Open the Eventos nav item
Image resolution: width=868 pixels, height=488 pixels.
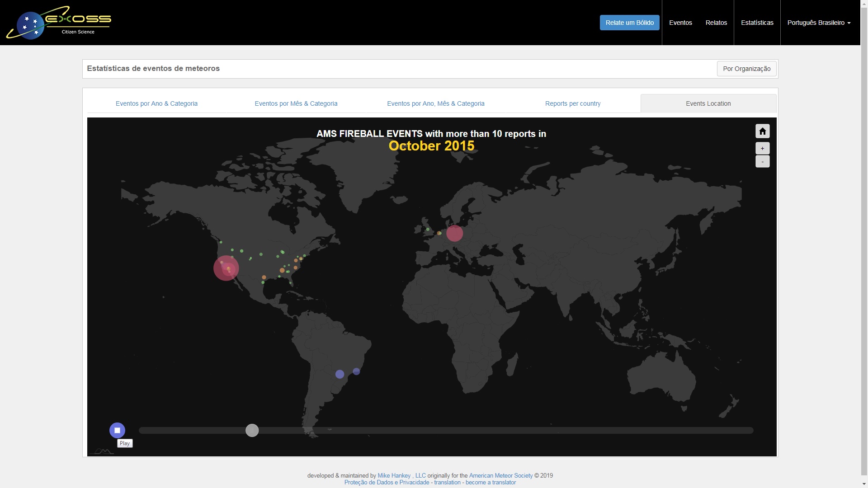click(x=680, y=23)
